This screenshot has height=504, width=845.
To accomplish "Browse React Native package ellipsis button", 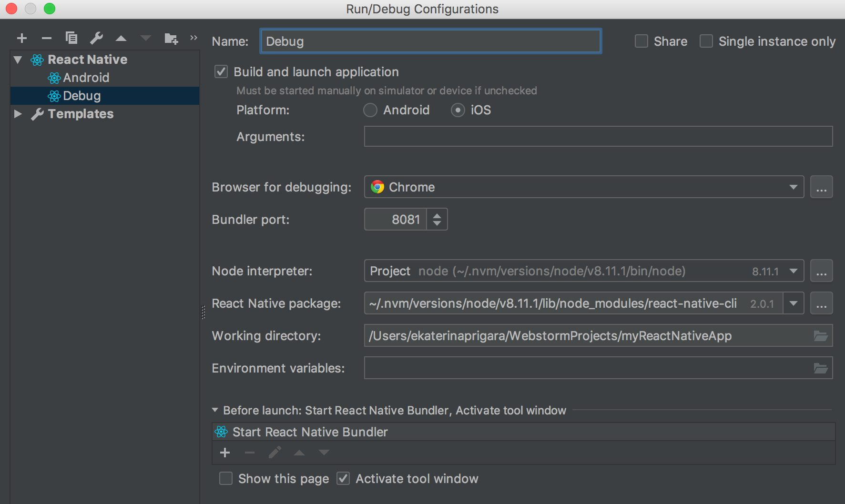I will [822, 303].
